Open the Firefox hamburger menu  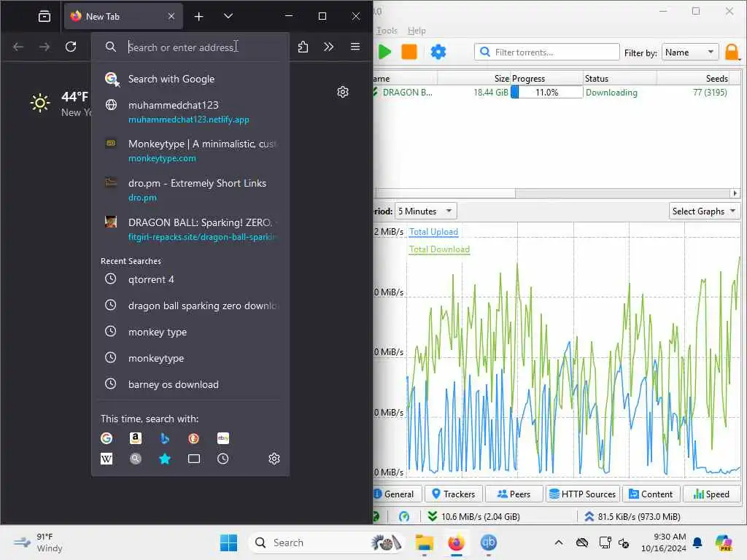pos(355,47)
